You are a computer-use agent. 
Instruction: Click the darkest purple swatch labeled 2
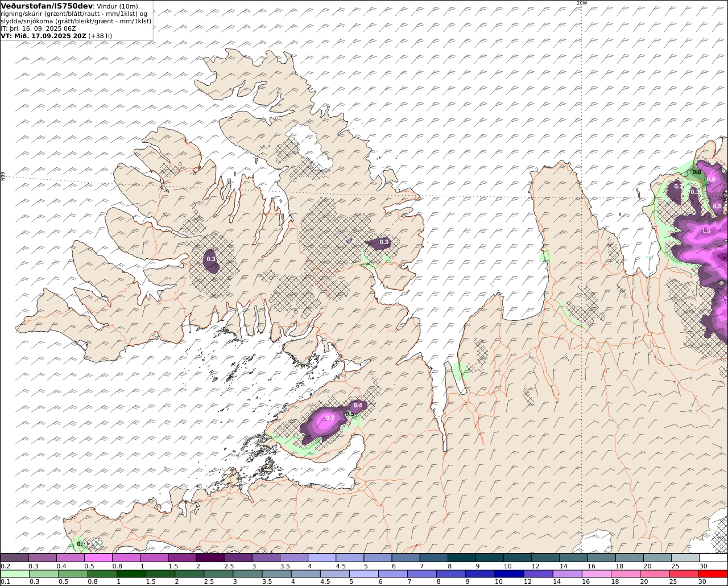click(x=209, y=558)
